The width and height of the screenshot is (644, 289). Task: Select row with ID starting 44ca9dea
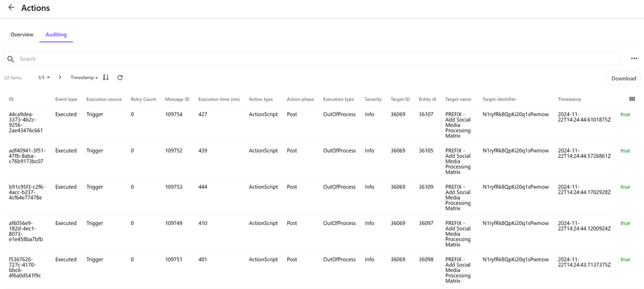coord(26,123)
